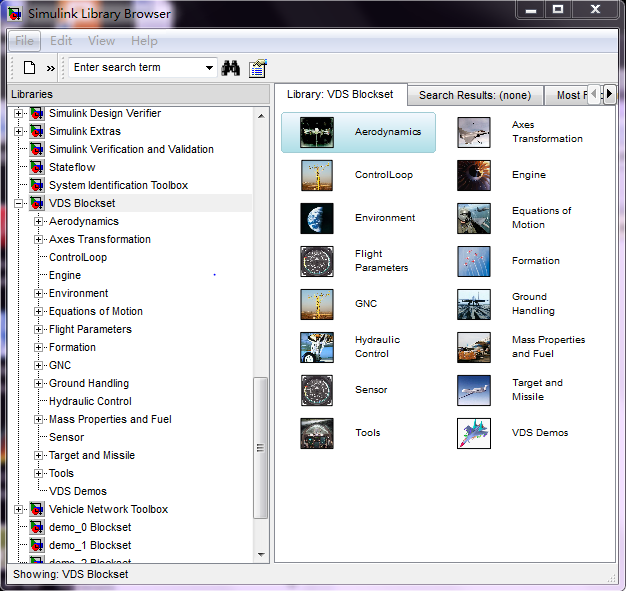626x591 pixels.
Task: Select the ControlLoop block icon
Action: coord(317,176)
